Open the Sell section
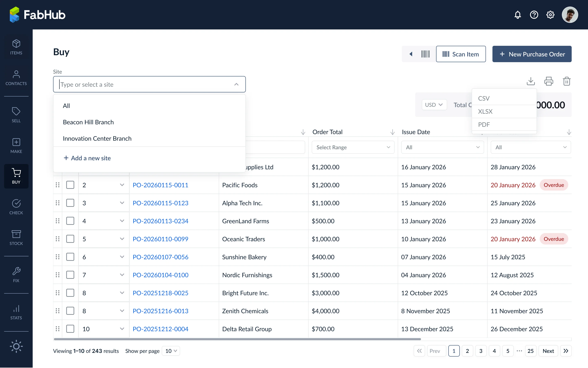The height and width of the screenshot is (368, 588). click(x=16, y=115)
